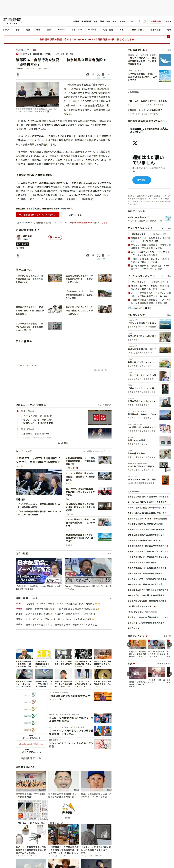Switch to フェイスブック social ranking tab
Image resolution: width=174 pixels, height=868 pixels.
[138, 282]
